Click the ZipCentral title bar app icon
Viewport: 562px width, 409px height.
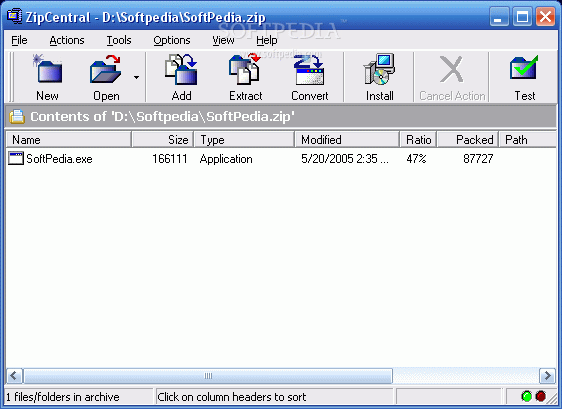click(14, 16)
